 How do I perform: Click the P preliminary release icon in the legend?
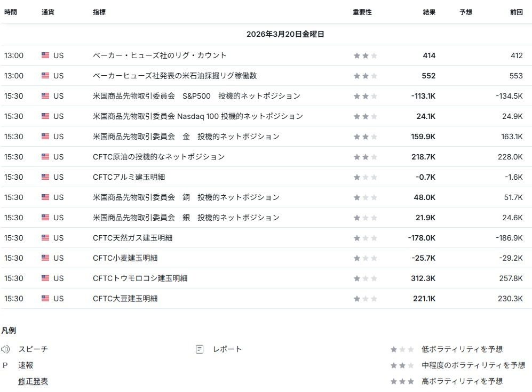coord(5,365)
